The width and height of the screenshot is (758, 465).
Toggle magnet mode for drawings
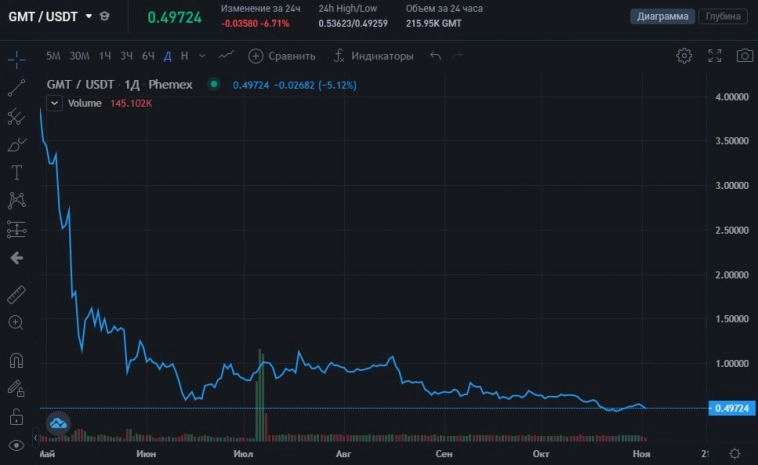click(16, 361)
